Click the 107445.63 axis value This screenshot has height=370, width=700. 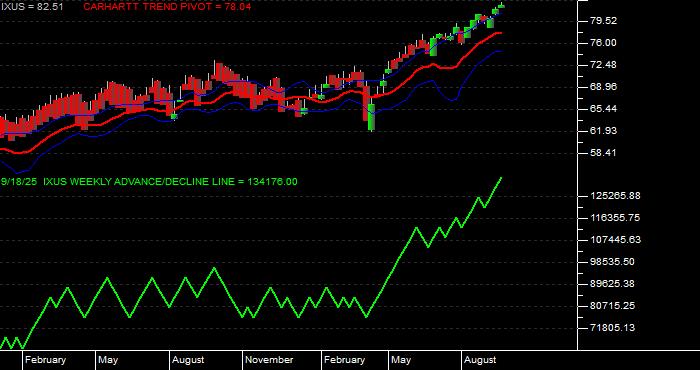coord(615,240)
